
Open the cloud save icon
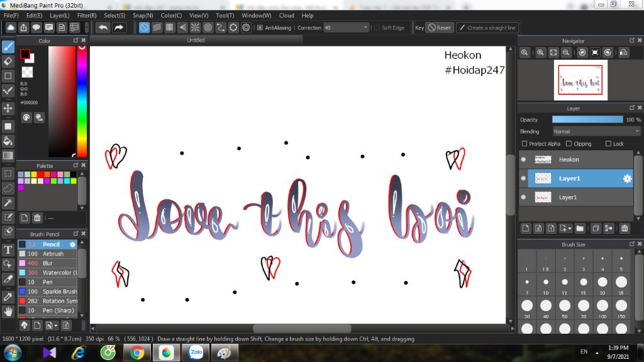tap(11, 28)
